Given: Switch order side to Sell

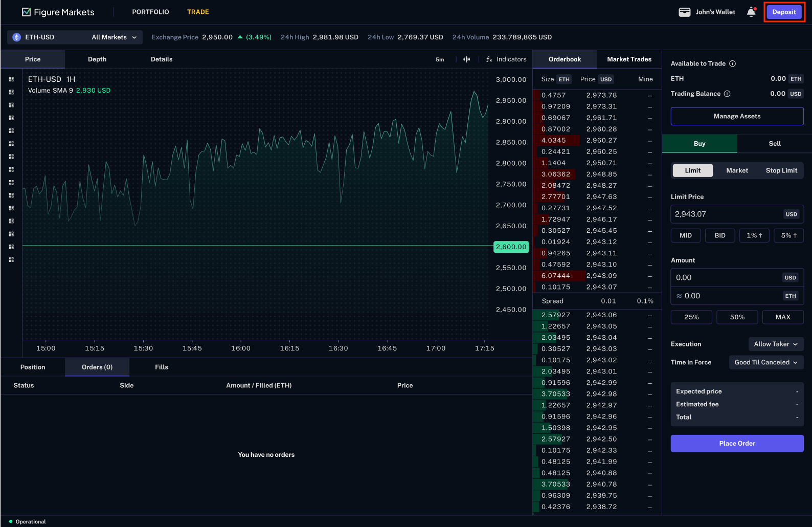Looking at the screenshot, I should 775,144.
